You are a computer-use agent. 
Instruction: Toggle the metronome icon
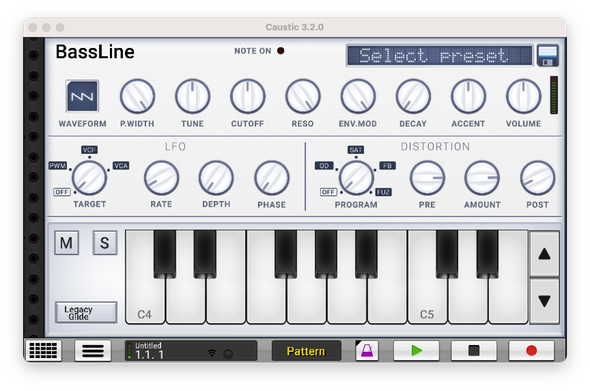367,350
